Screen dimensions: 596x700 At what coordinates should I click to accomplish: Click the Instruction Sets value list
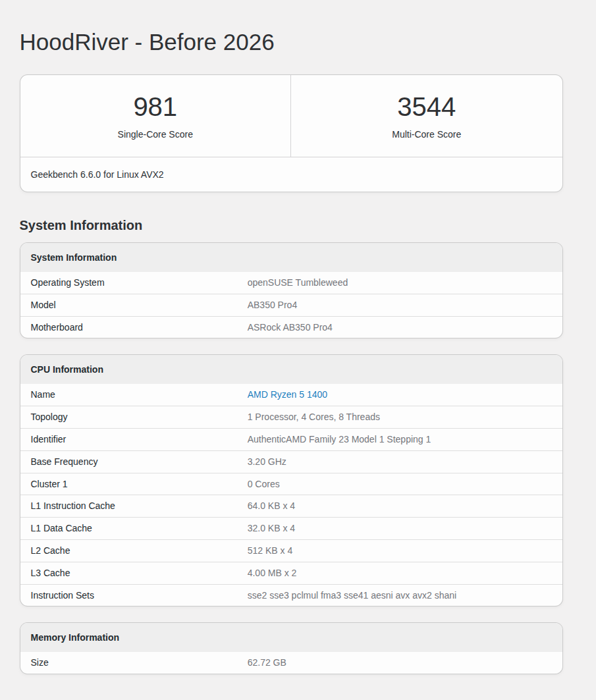(x=352, y=595)
